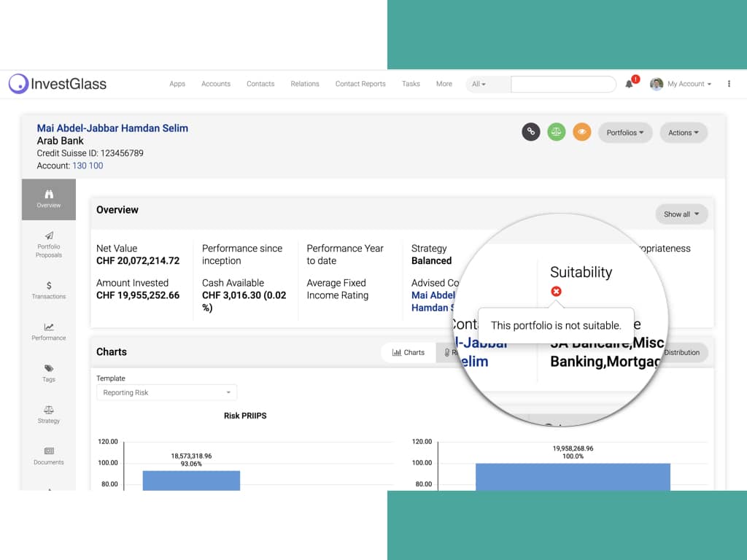Open the Relations menu
747x560 pixels.
coord(305,84)
